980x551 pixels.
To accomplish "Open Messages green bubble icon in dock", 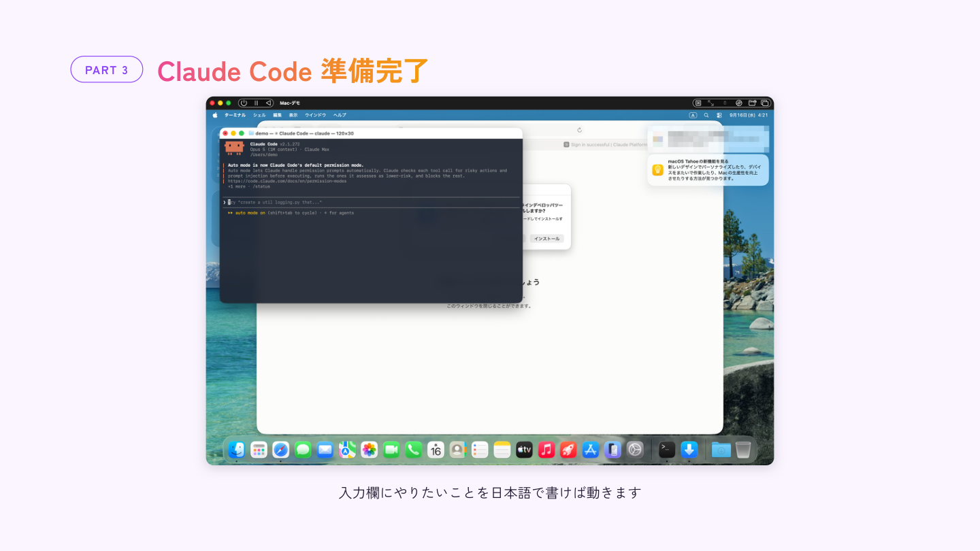I will [x=303, y=450].
